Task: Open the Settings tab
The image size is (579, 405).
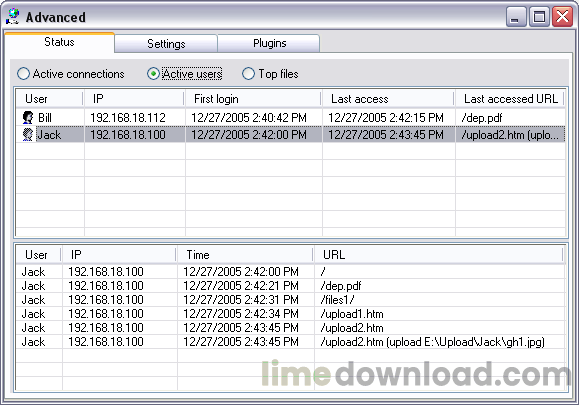Action: point(166,44)
